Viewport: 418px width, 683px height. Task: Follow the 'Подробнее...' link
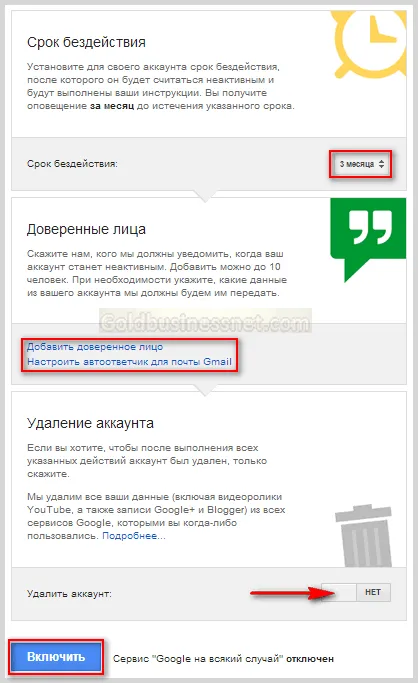pyautogui.click(x=134, y=536)
